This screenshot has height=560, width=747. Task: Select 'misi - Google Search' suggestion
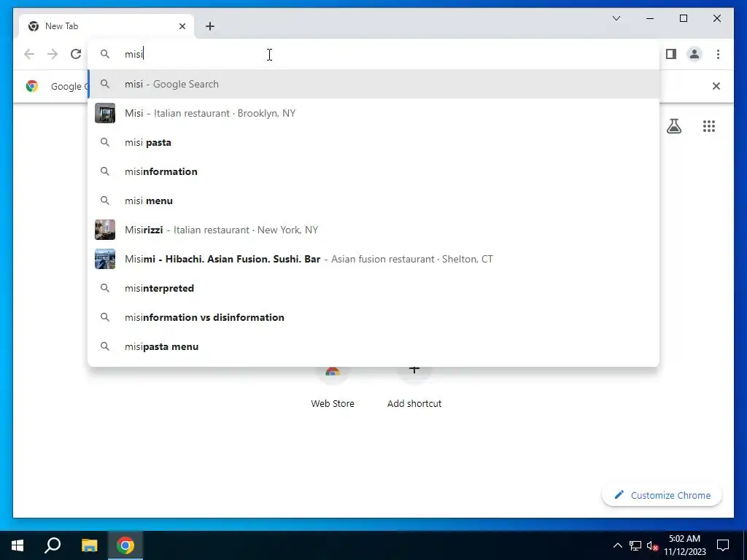point(374,85)
